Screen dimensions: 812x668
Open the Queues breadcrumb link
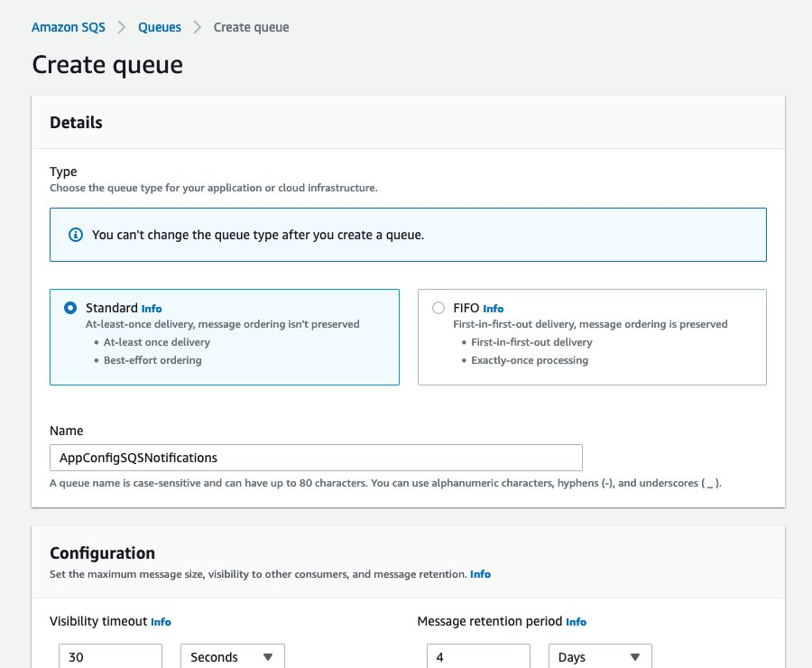point(159,27)
